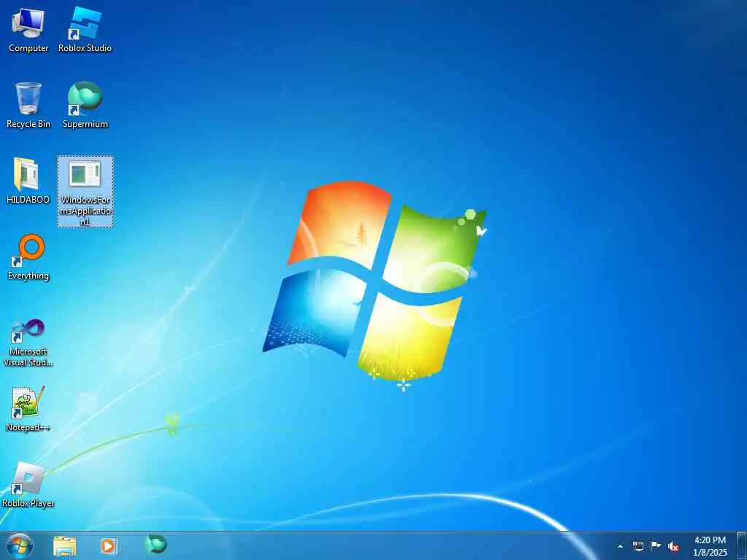
Task: Open the Action Center flag icon
Action: point(656,545)
